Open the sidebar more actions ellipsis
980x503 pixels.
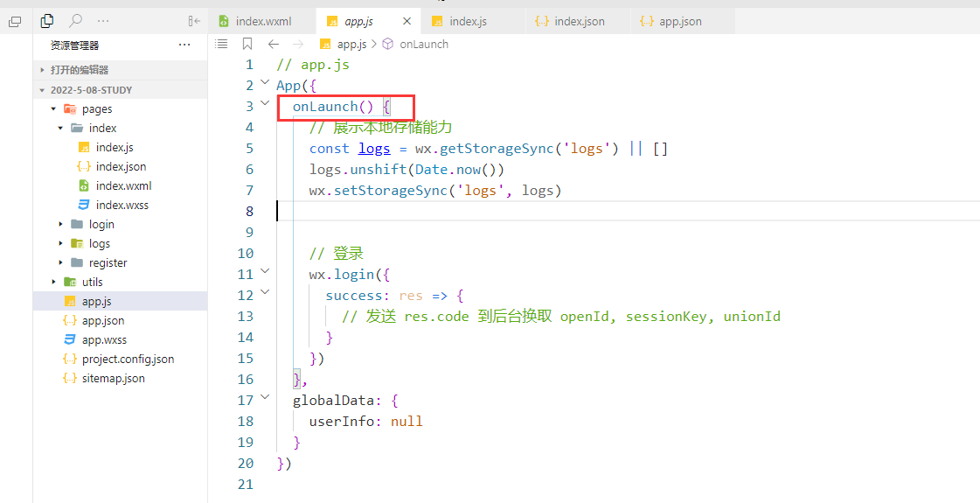coord(104,21)
